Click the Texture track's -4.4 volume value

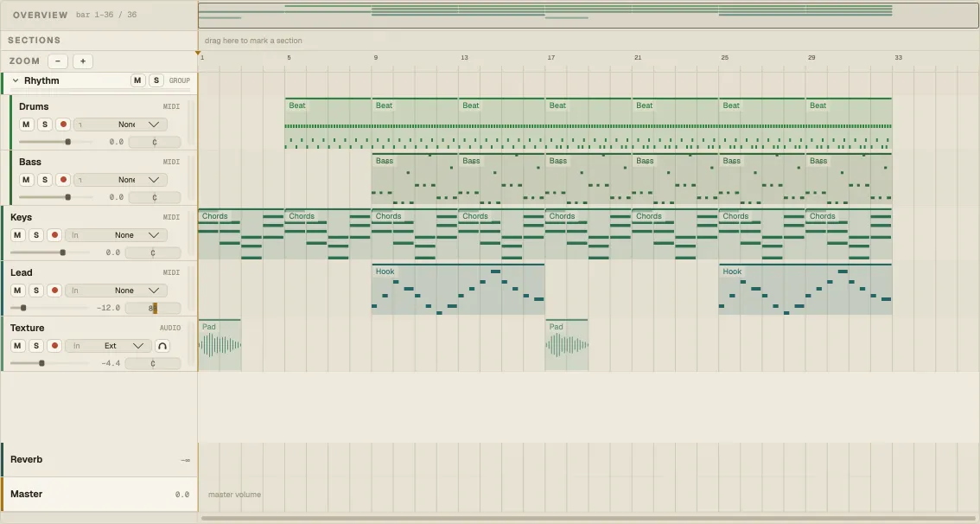[x=111, y=363]
